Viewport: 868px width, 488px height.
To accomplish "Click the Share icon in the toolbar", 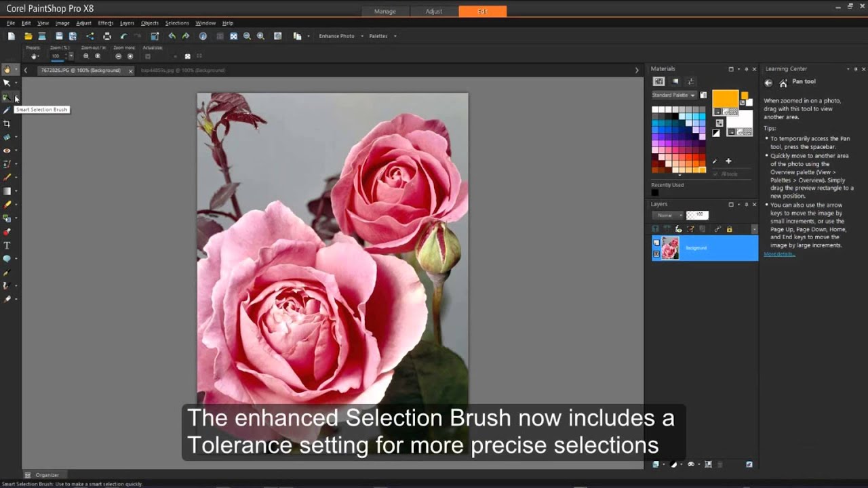I will (x=90, y=36).
